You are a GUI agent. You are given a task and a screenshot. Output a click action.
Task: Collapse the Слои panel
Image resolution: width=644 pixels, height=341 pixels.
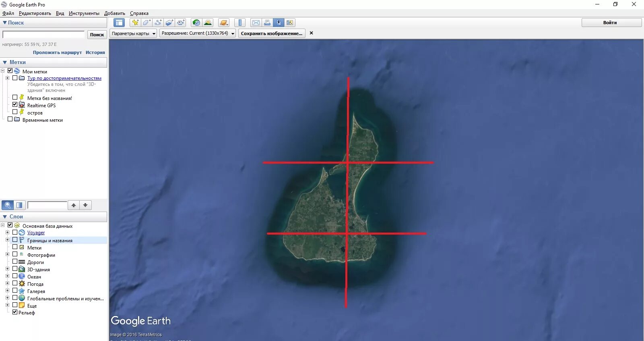(x=5, y=216)
